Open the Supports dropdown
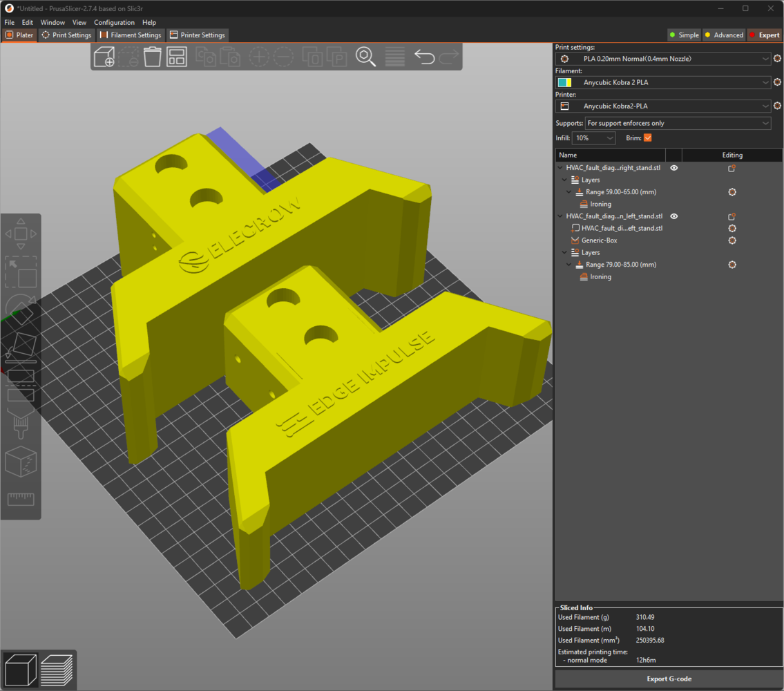The image size is (784, 691). (x=677, y=123)
